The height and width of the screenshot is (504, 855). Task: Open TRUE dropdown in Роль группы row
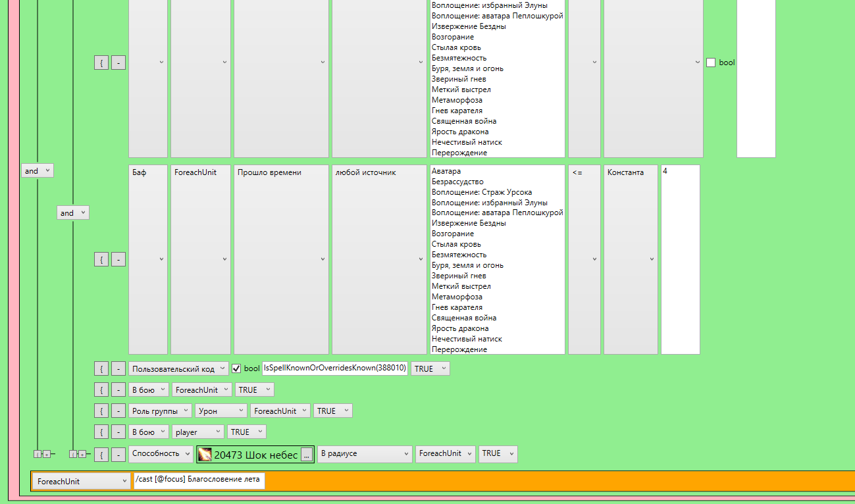coord(333,411)
